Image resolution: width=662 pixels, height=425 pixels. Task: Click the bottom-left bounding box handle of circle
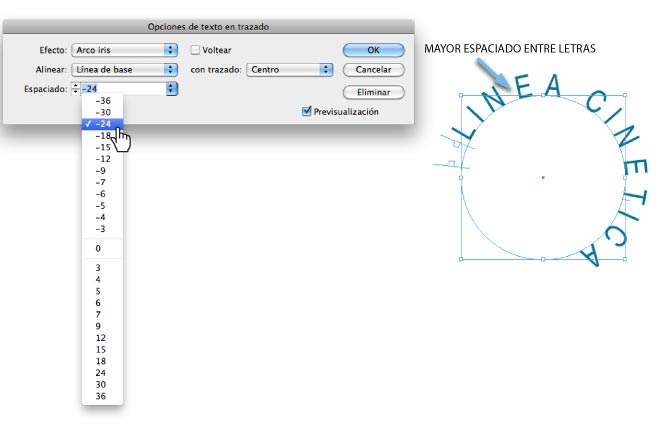click(x=461, y=259)
